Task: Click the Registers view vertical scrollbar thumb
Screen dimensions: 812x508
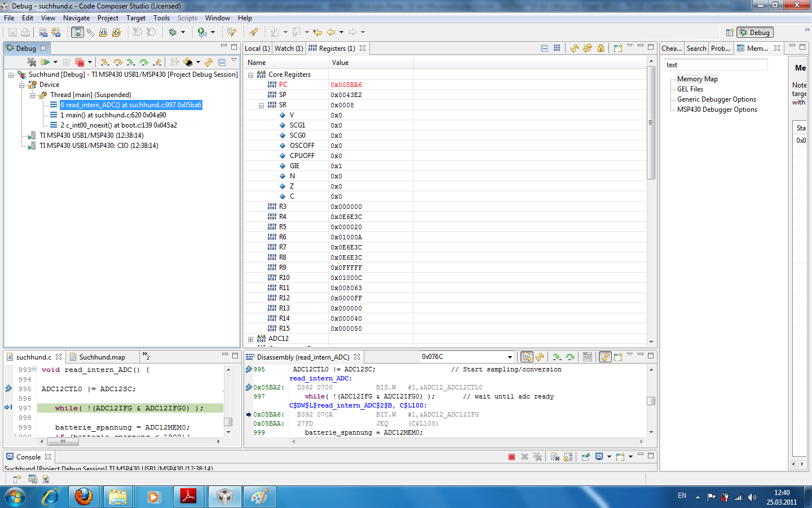Action: click(x=651, y=122)
